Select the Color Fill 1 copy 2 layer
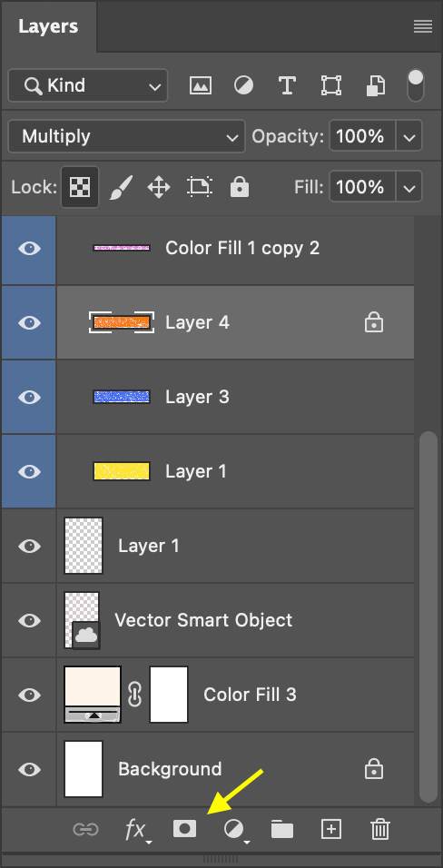Screen dimensions: 443x868 coord(235,248)
